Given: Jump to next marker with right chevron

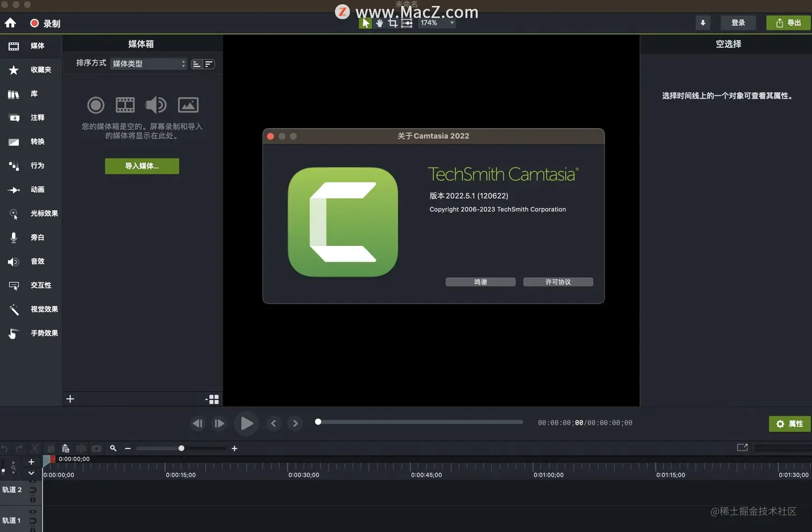Looking at the screenshot, I should [295, 424].
